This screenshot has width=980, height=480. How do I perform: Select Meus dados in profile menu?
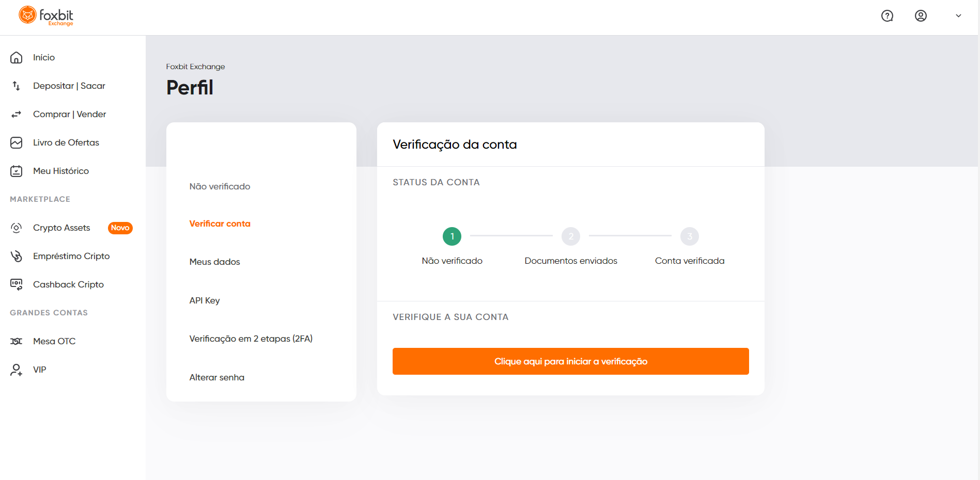click(x=214, y=262)
